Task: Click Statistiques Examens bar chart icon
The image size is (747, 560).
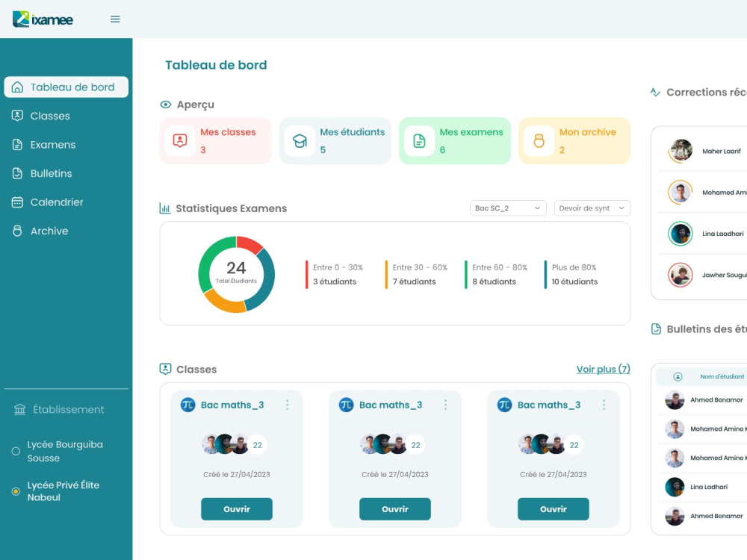Action: click(165, 208)
